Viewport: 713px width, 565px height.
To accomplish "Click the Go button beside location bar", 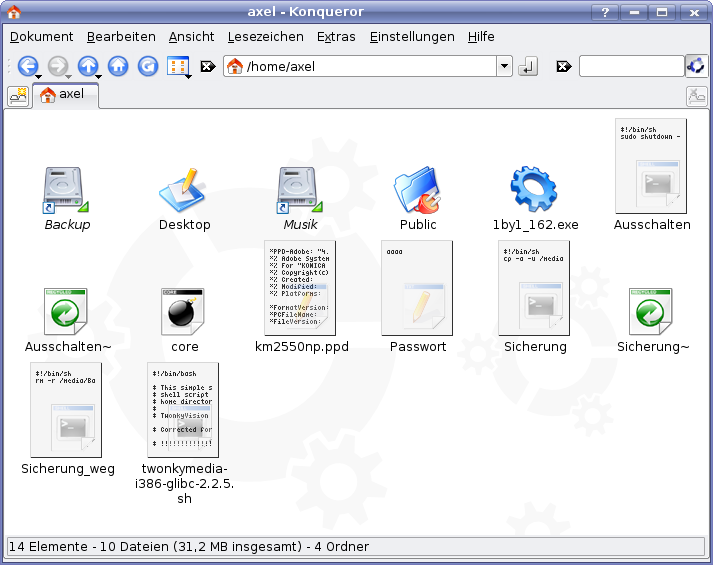I will click(527, 66).
